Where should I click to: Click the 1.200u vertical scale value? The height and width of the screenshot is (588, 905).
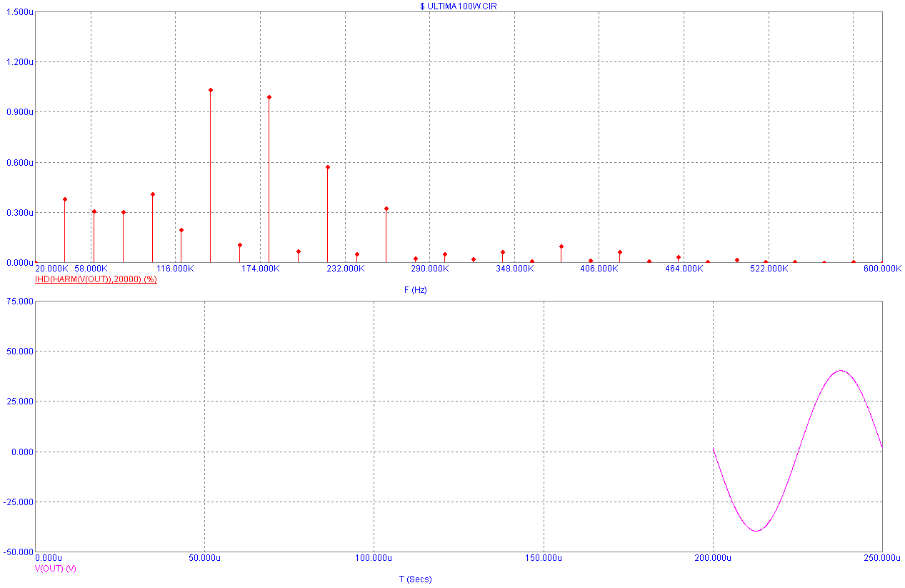(x=19, y=62)
